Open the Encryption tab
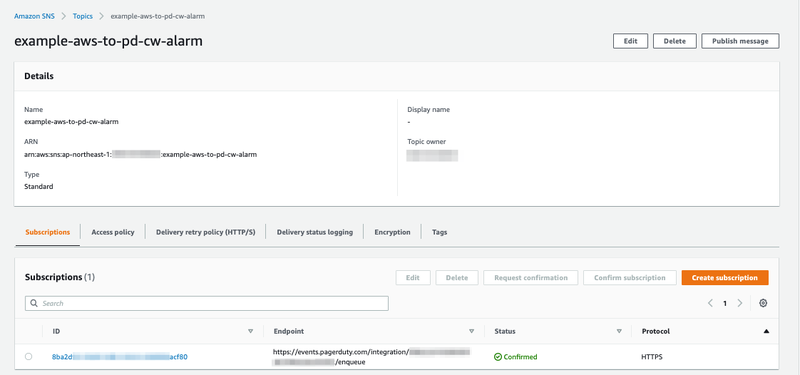This screenshot has width=800, height=375. click(x=392, y=232)
